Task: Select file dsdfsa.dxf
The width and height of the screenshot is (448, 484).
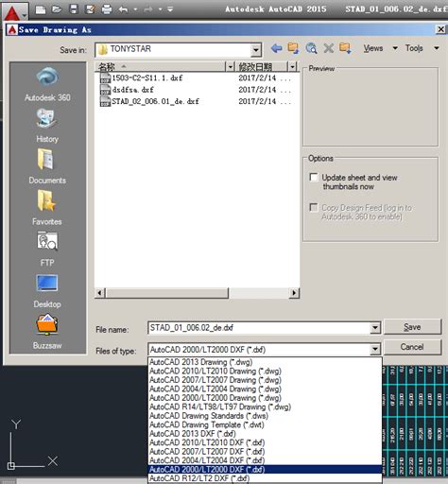Action: pyautogui.click(x=127, y=90)
